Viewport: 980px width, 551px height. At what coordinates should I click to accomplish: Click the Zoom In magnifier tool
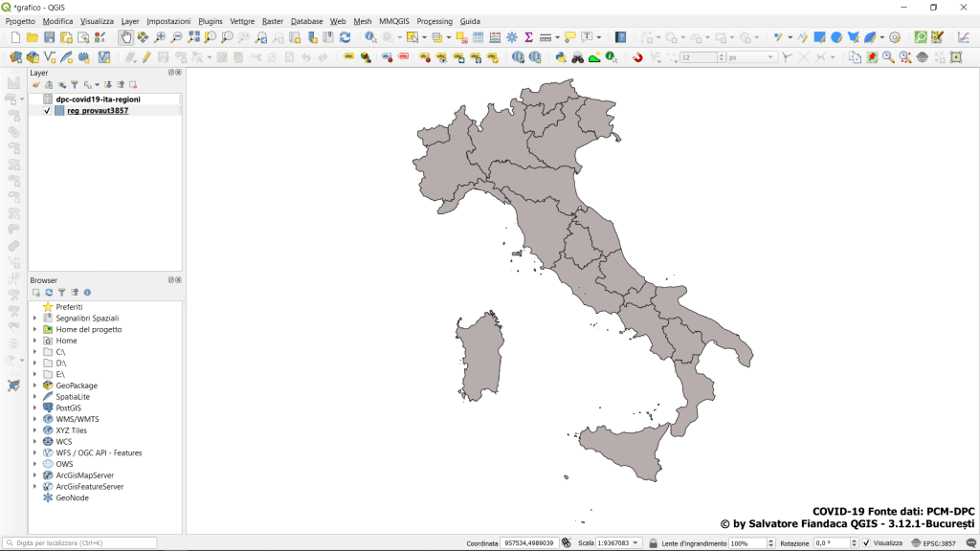point(160,37)
